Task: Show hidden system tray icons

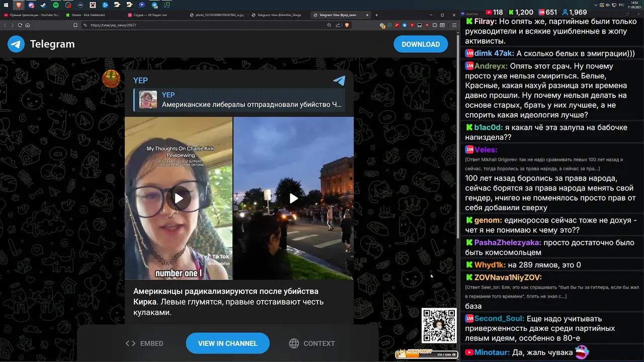Action: point(596,5)
